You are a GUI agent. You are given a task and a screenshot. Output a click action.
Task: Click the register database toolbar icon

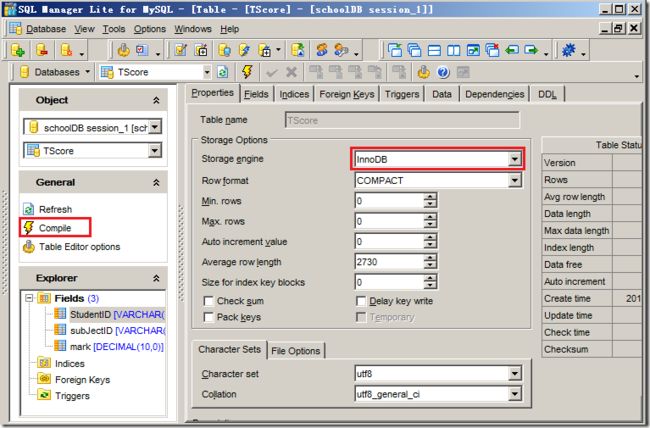tap(66, 50)
